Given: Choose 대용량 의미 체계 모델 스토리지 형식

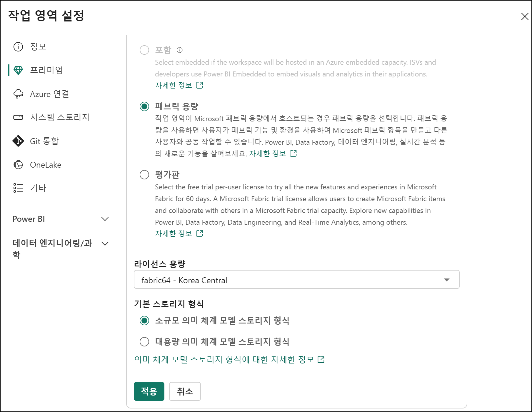Looking at the screenshot, I should 144,342.
